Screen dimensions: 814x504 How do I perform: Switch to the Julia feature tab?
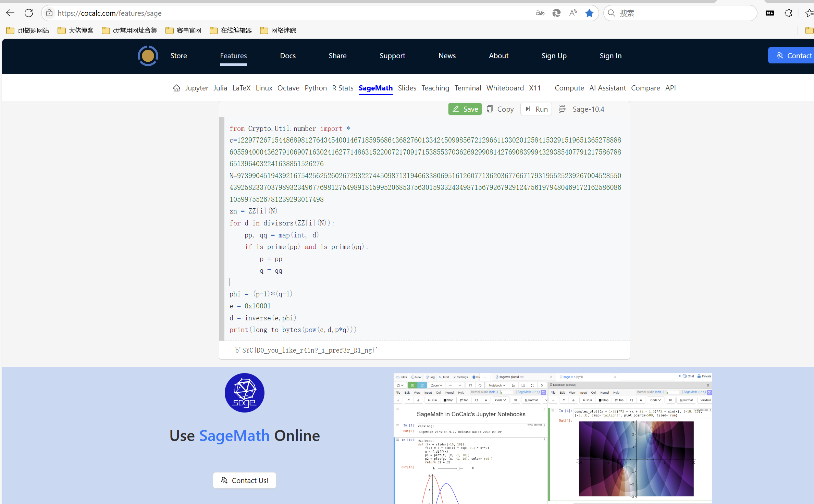[220, 88]
